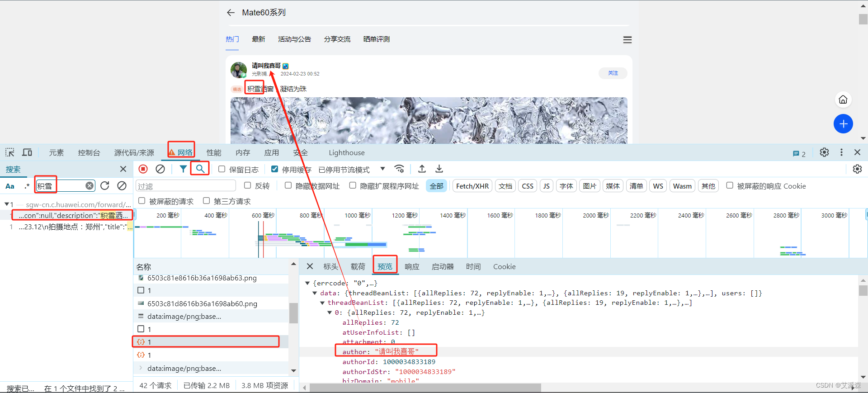Toggle the regular expression search button
868x393 pixels.
pyautogui.click(x=27, y=186)
